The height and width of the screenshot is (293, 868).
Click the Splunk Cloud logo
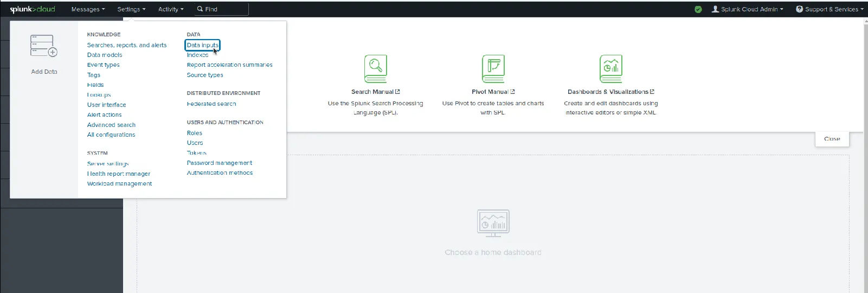[x=33, y=9]
